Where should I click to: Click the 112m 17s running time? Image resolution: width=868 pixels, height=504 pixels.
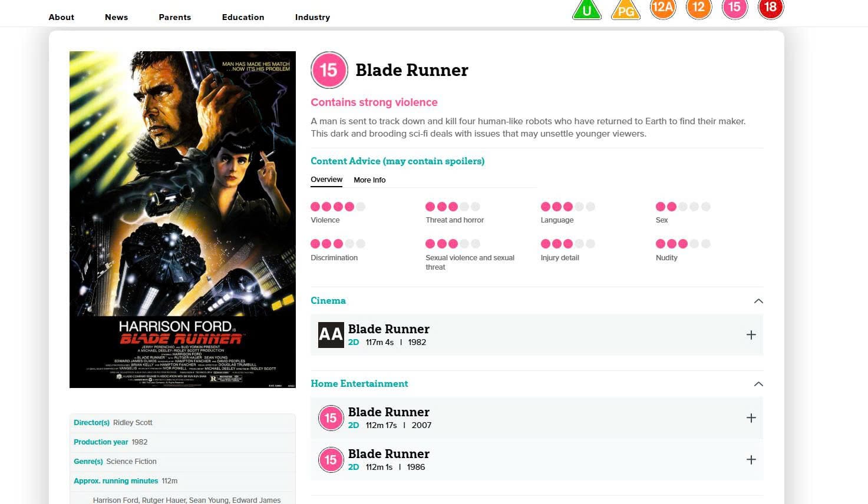[x=381, y=425]
